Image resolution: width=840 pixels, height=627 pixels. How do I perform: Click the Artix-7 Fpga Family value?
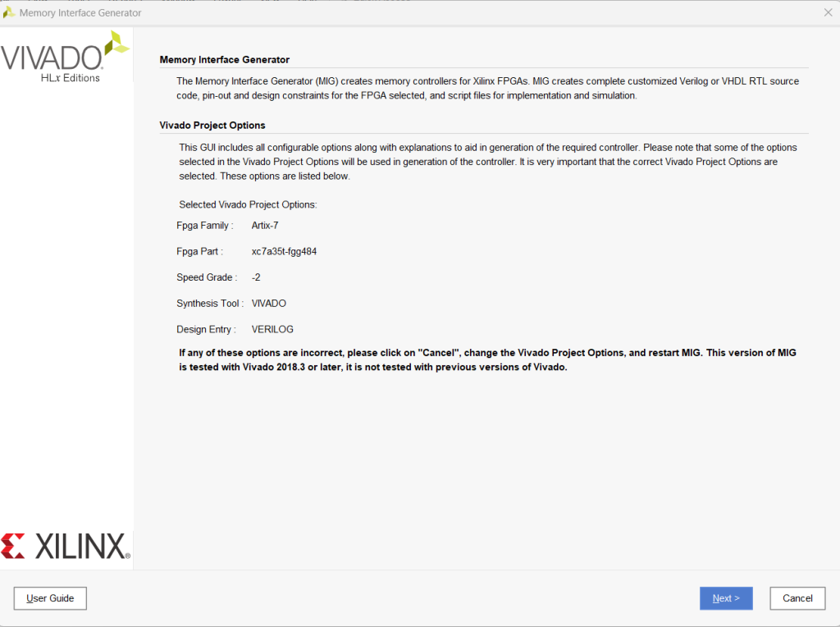click(x=265, y=226)
